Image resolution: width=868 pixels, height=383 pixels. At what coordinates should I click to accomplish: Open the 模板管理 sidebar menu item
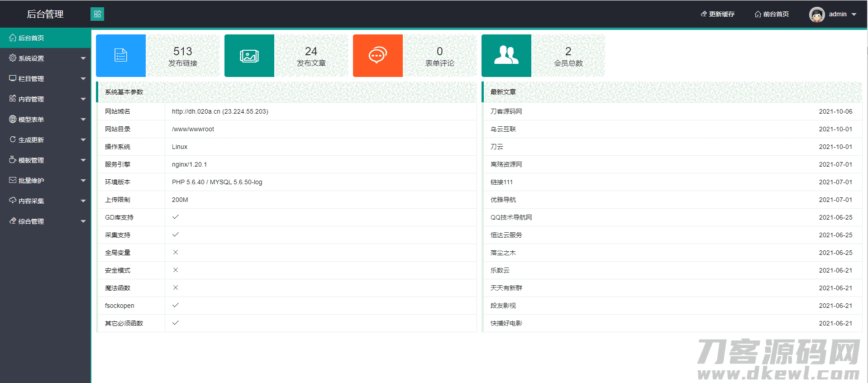click(31, 160)
